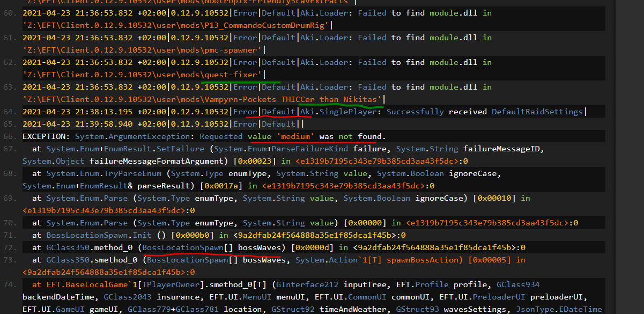Click offset '[0x0000d]' in line 72
The width and height of the screenshot is (644, 314).
tap(313, 247)
